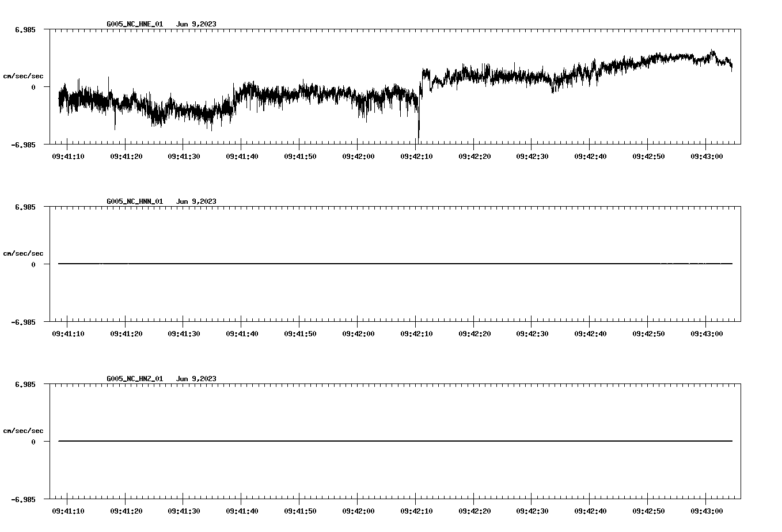Click the -6.985 amplitude label on bottom plot
Viewport: 782px width, 532px height.
pos(22,500)
